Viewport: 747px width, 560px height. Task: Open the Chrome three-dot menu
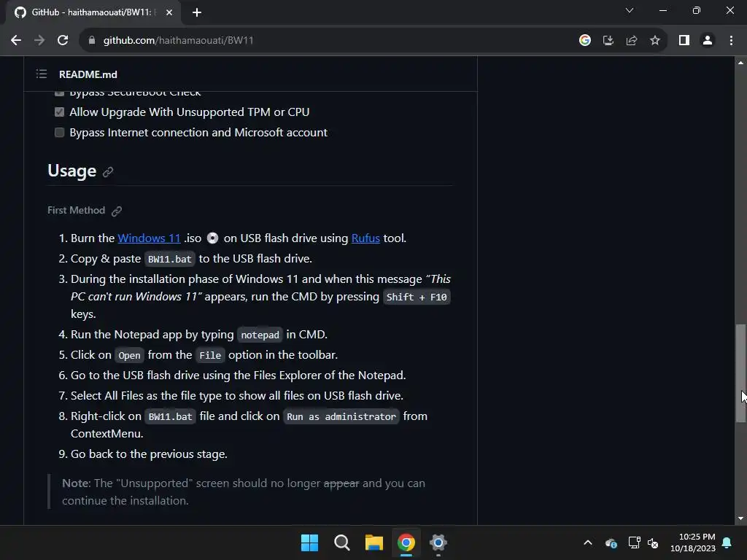coord(731,41)
